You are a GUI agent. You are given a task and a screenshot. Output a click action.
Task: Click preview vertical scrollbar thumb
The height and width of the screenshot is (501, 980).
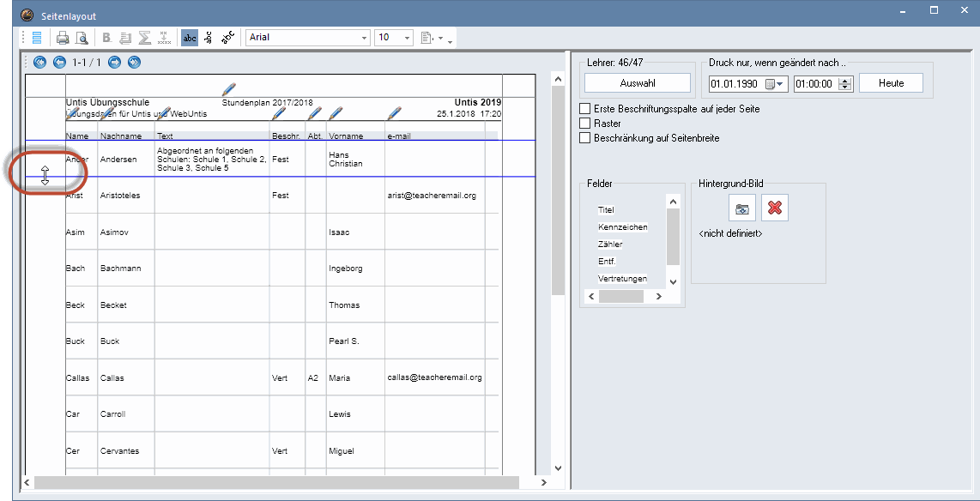558,190
